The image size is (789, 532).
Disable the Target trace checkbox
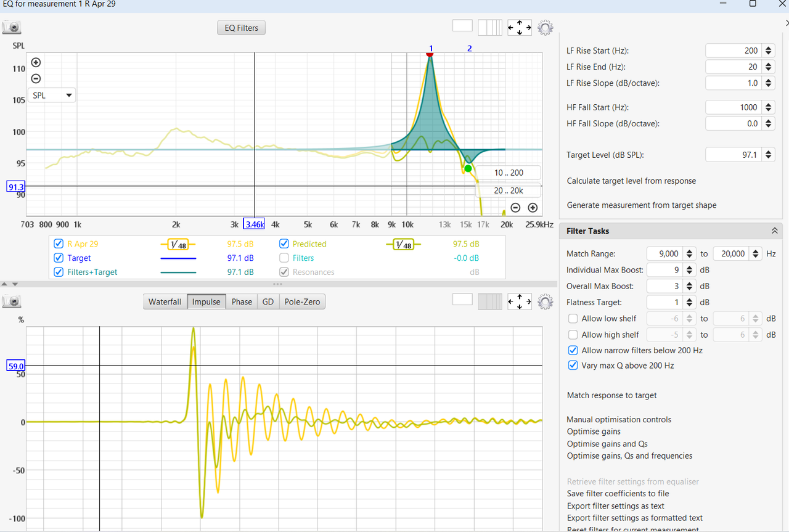(x=59, y=258)
